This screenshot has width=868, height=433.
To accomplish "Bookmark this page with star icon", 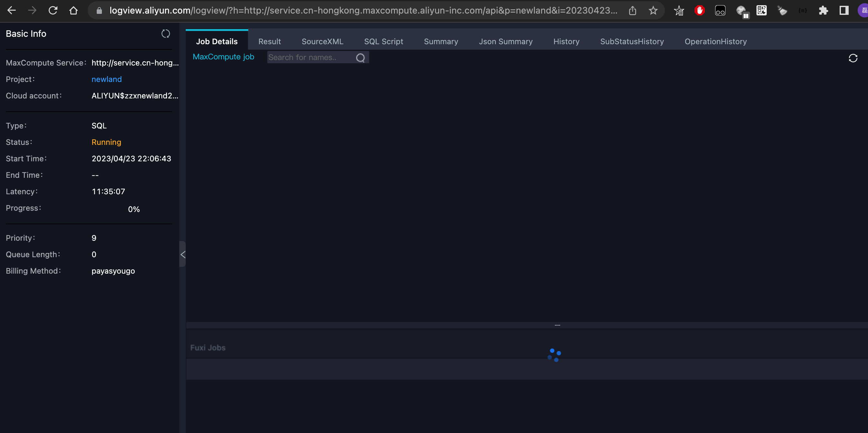I will (653, 11).
